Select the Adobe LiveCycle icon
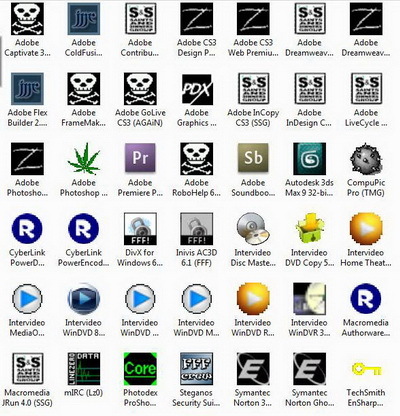Screen dimensions: 400x416 click(366, 89)
